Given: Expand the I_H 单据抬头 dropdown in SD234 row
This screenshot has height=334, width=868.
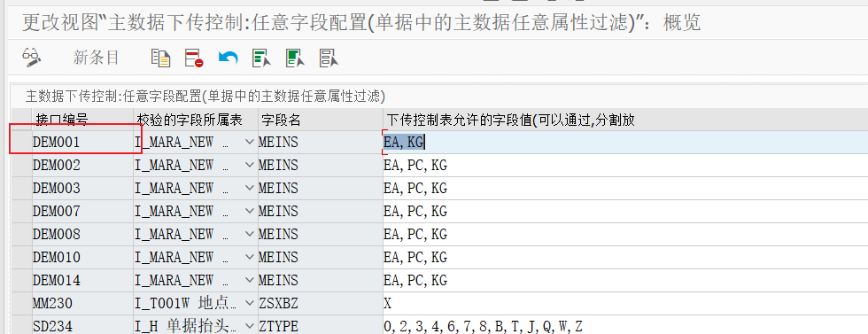Looking at the screenshot, I should click(249, 326).
